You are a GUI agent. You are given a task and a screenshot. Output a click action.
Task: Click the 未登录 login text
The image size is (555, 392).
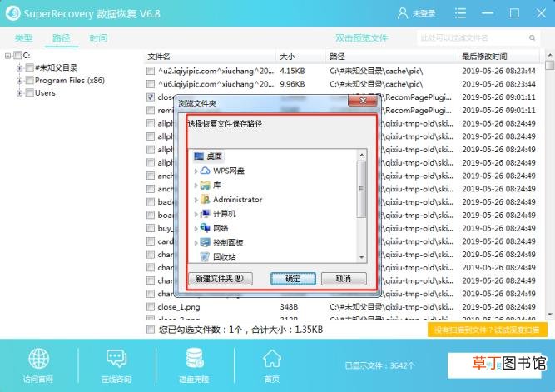[x=424, y=13]
